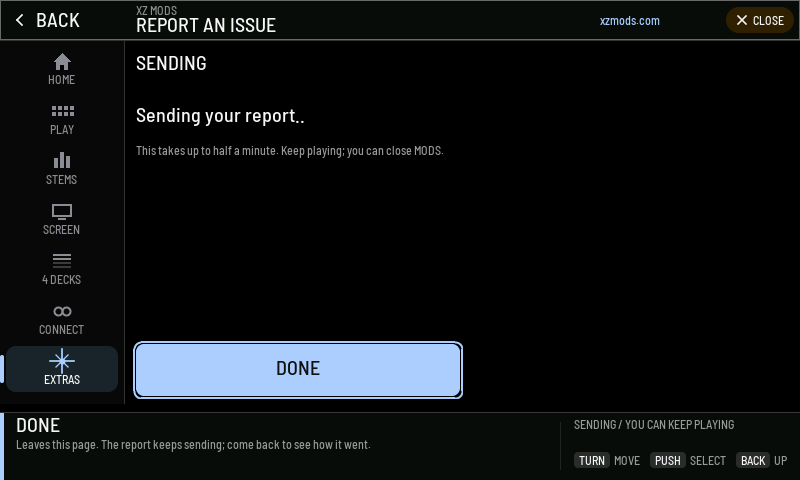Click 'SENDING / YOU CAN KEEP PLAYING' status text
Screen dimensions: 800x480
[654, 425]
